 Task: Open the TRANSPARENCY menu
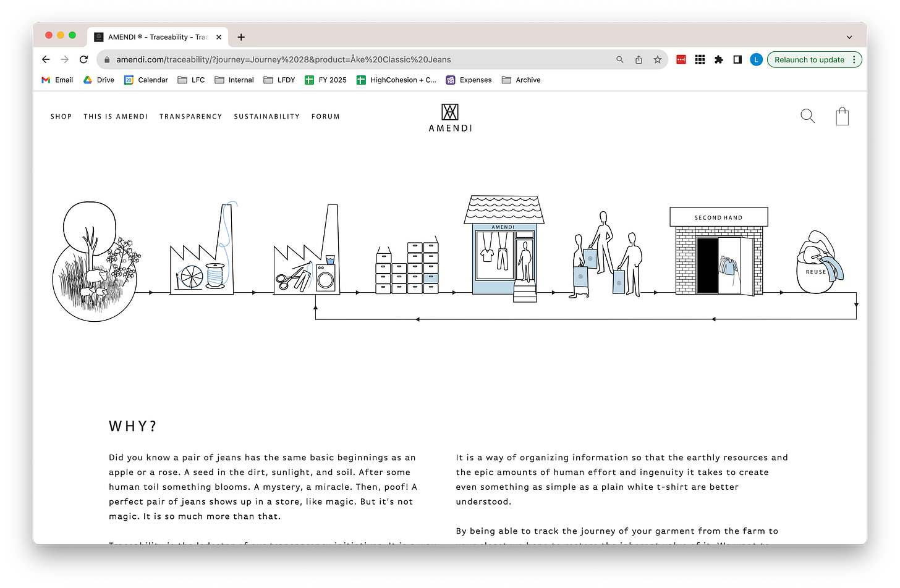190,116
